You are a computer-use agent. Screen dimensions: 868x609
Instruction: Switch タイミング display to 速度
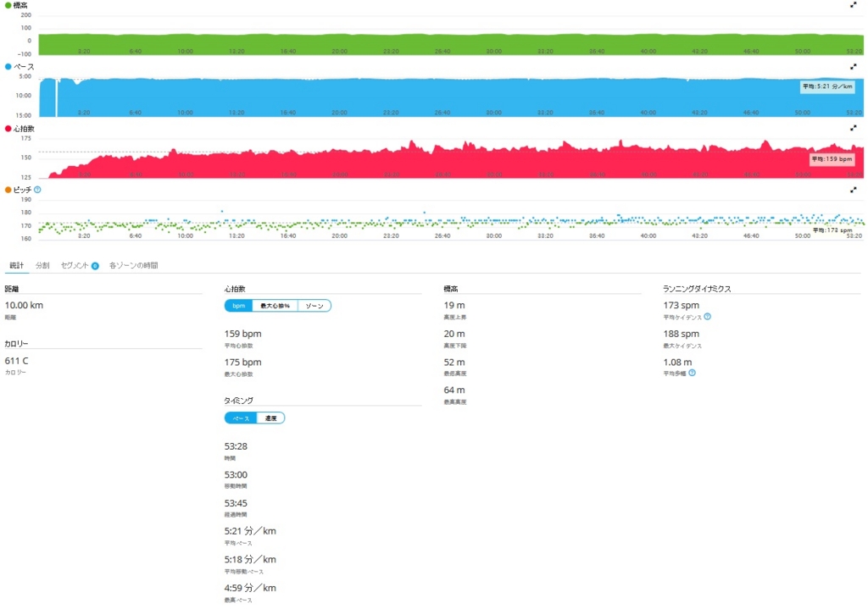pyautogui.click(x=270, y=418)
